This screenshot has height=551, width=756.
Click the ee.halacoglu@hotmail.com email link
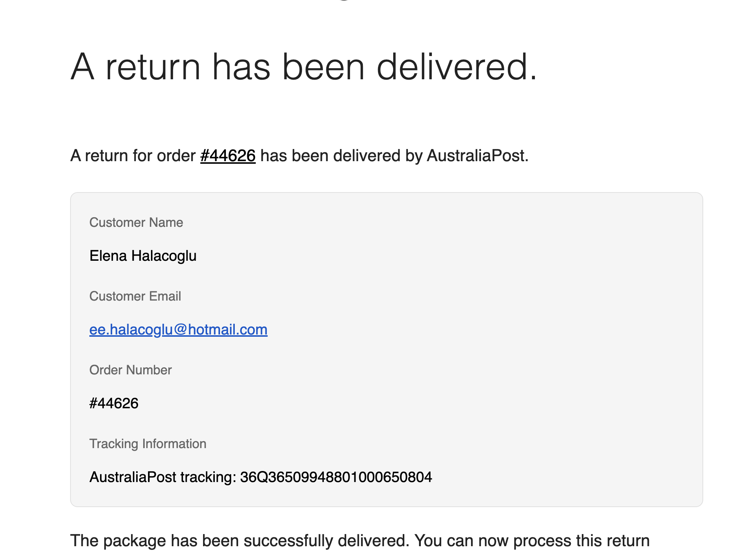tap(178, 329)
